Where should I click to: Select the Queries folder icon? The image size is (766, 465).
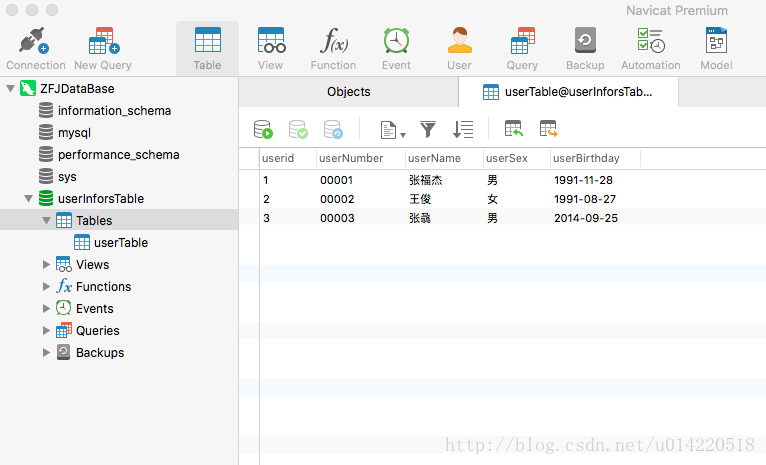click(64, 330)
